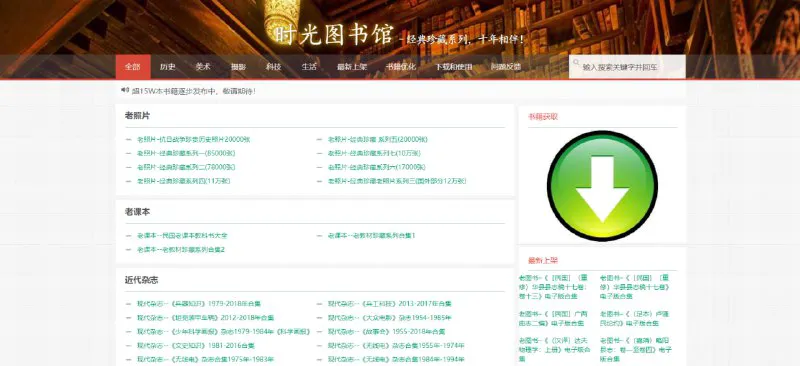
Task: Open sidebar book 广西周志二编 电子版合集
Action: click(554, 319)
